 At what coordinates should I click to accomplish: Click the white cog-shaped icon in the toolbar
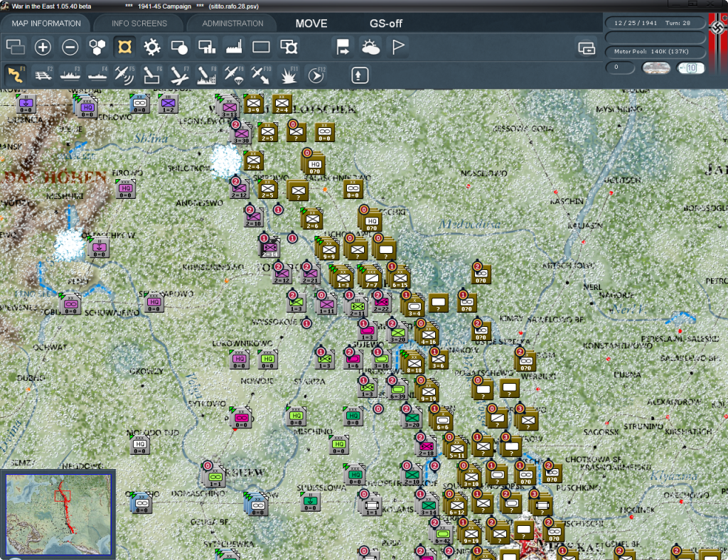(152, 47)
